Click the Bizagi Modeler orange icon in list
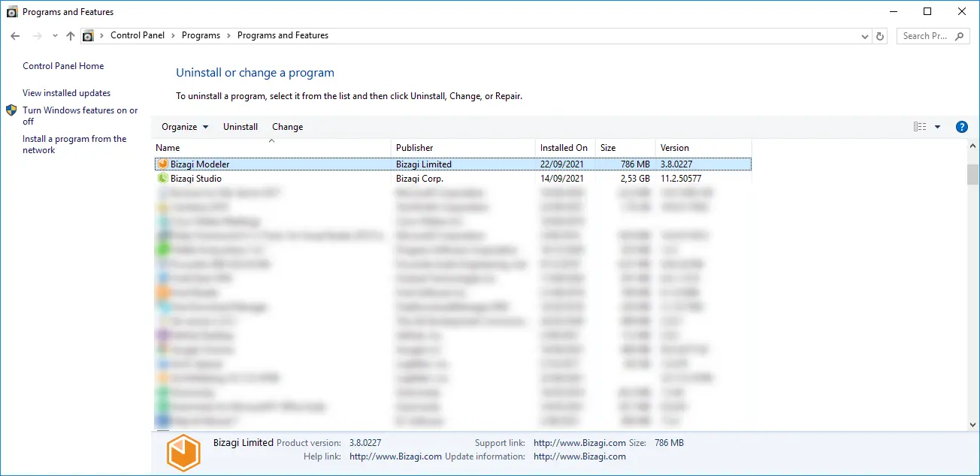This screenshot has height=476, width=980. [162, 164]
